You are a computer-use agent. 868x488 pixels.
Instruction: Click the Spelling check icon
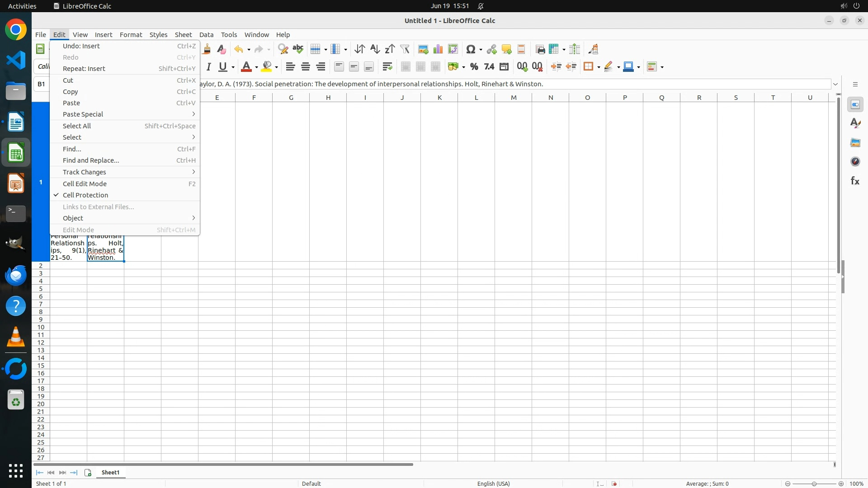click(x=298, y=49)
